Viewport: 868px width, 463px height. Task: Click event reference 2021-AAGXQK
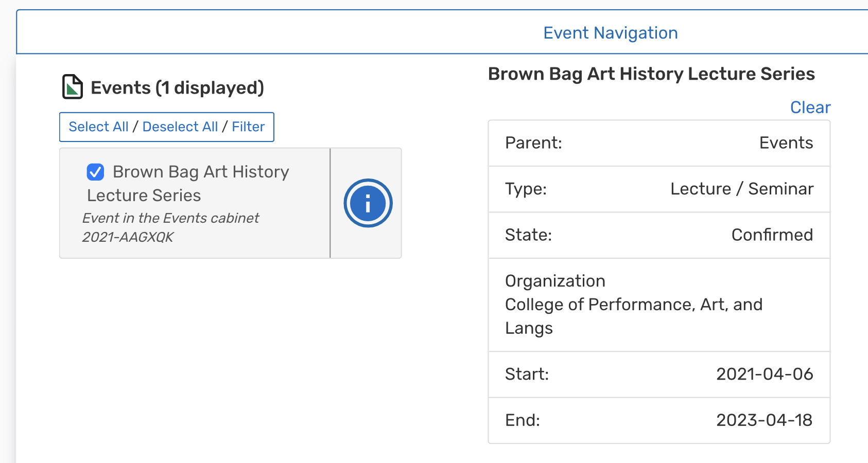click(128, 237)
